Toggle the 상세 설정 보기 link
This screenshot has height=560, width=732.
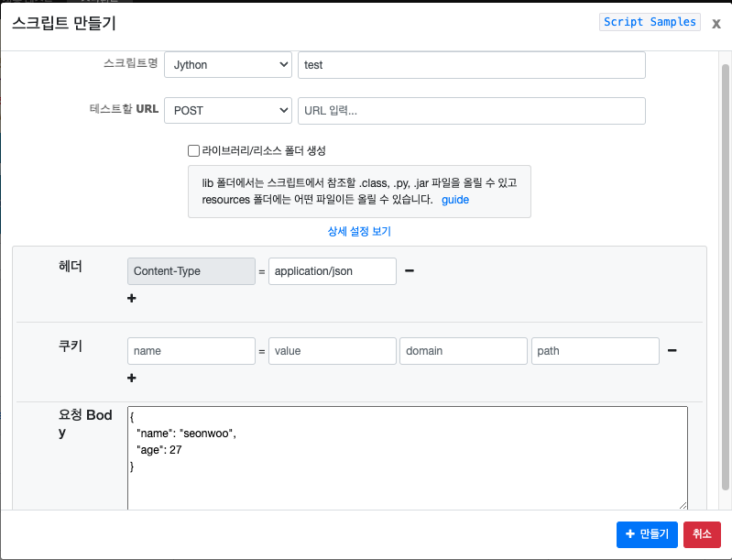pyautogui.click(x=359, y=231)
